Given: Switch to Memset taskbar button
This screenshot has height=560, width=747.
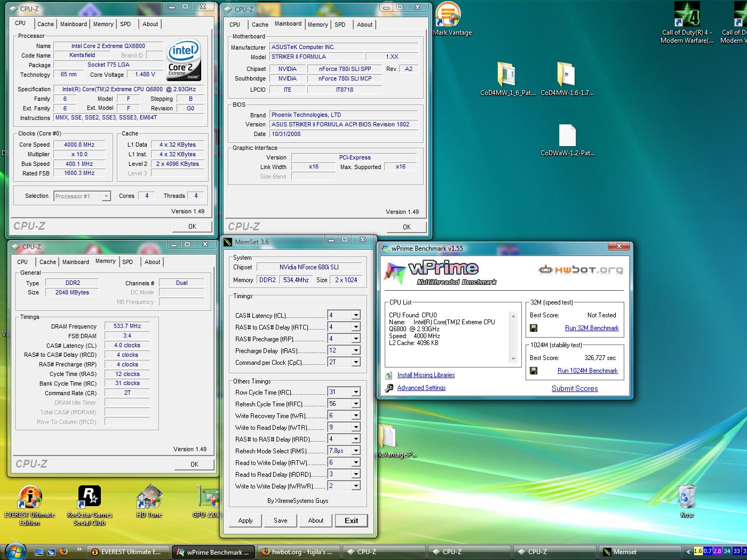Looking at the screenshot, I should [x=640, y=552].
